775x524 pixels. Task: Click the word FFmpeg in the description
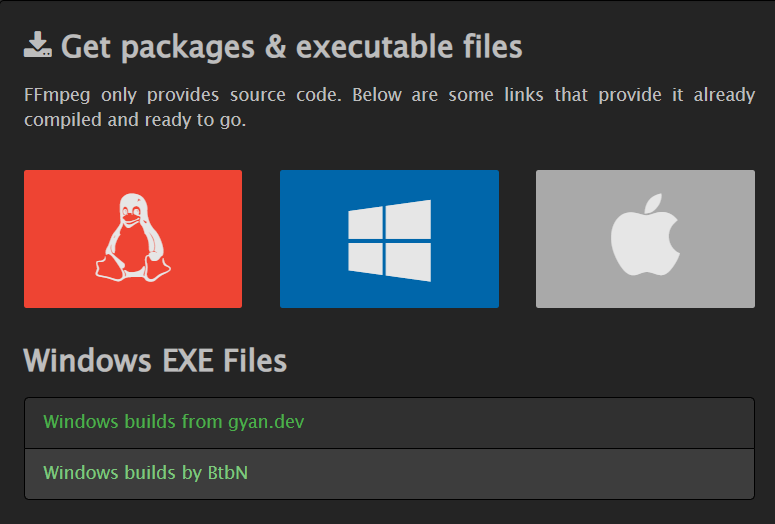57,95
